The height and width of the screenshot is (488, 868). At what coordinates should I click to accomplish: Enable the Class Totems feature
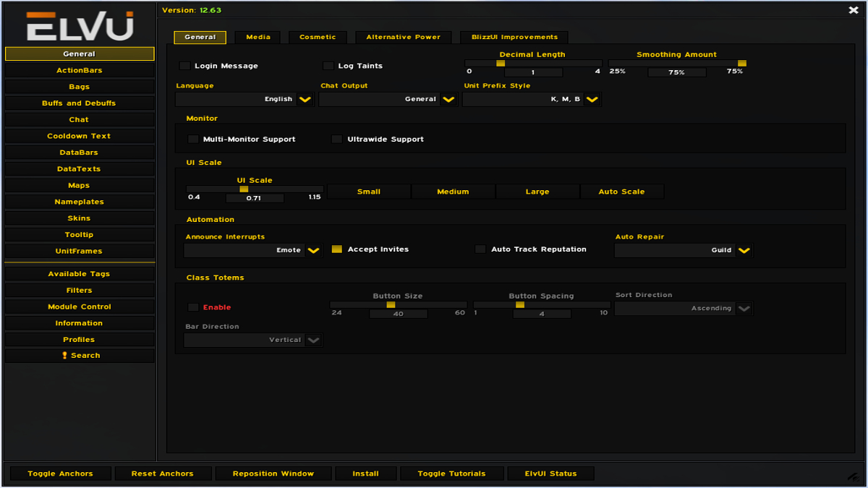pyautogui.click(x=193, y=307)
